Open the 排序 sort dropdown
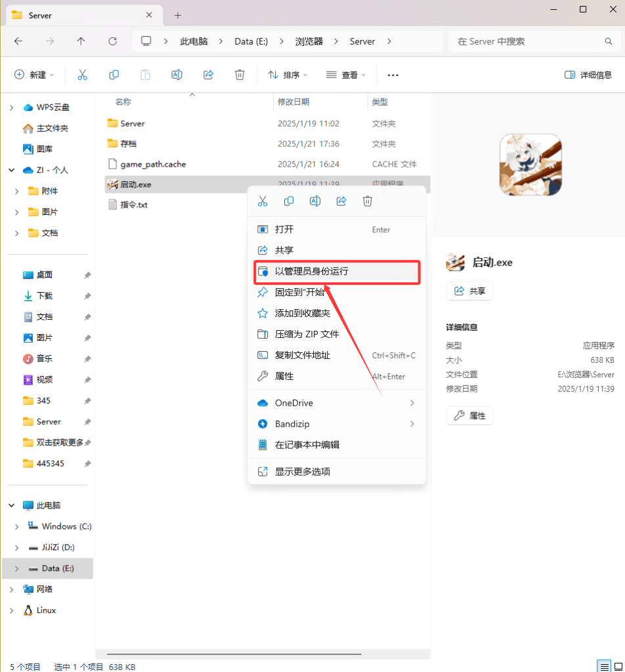The height and width of the screenshot is (672, 625). (x=288, y=75)
